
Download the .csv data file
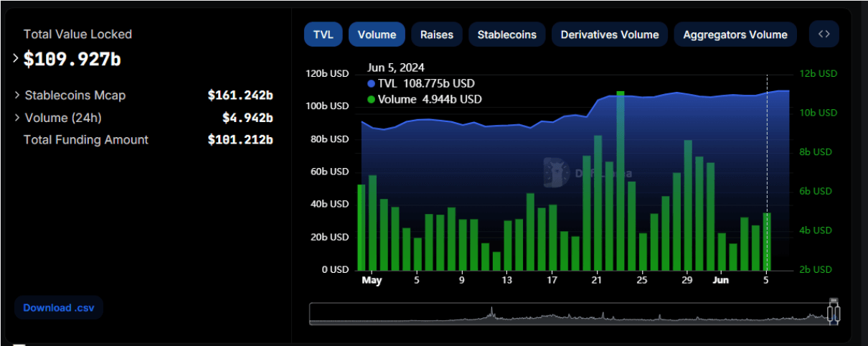click(59, 307)
